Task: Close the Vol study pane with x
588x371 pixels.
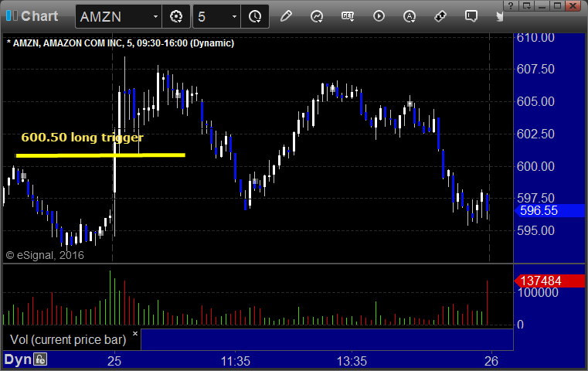Action: [135, 333]
